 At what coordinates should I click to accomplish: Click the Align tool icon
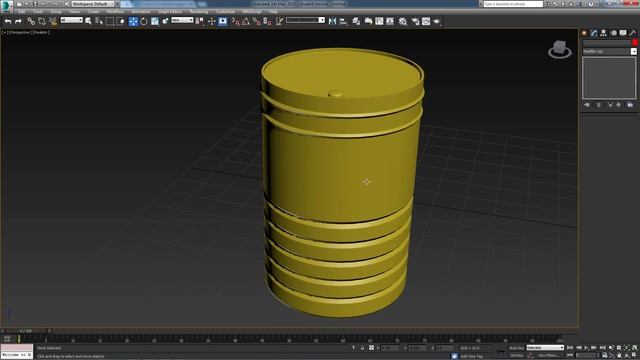coord(343,21)
